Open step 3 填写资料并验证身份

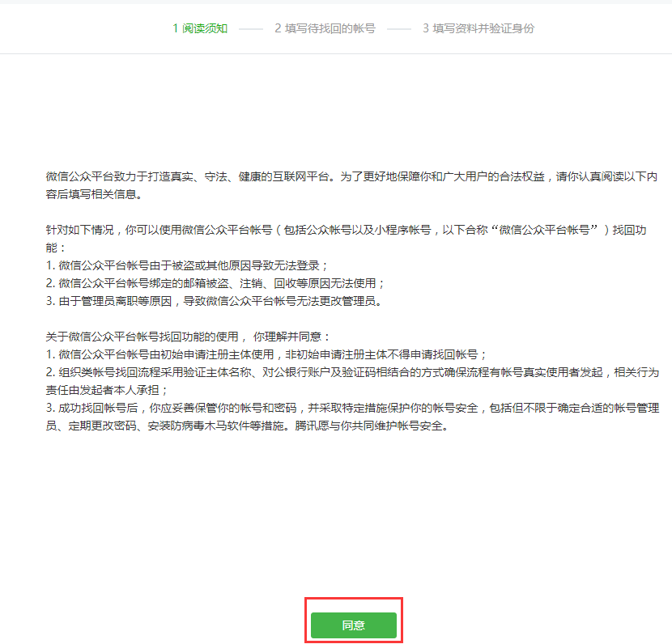478,28
